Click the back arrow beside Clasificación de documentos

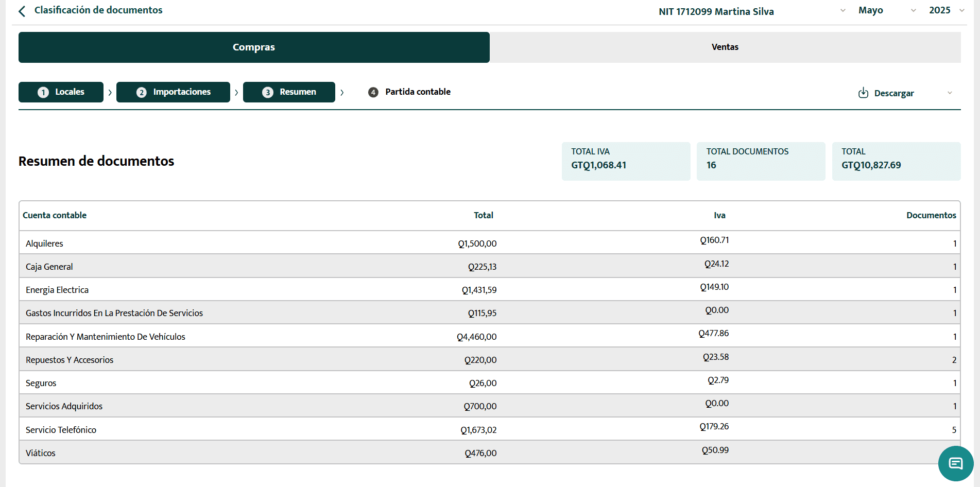[22, 11]
